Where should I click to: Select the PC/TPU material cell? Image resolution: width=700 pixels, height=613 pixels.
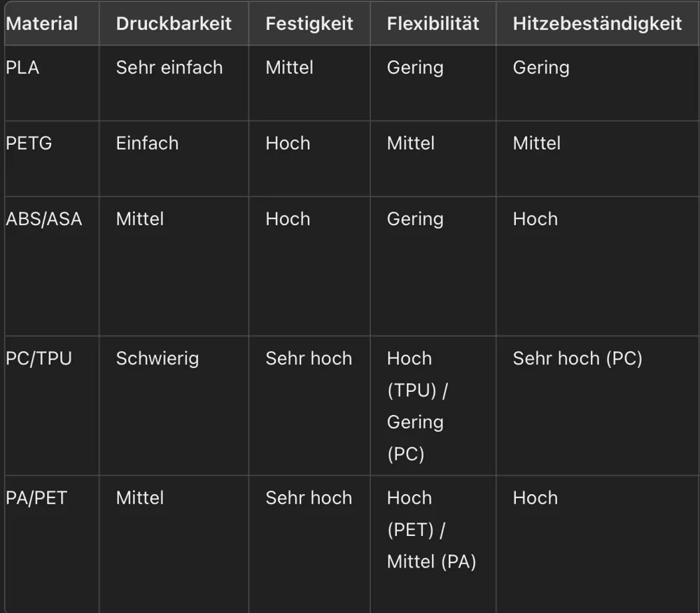coord(52,406)
